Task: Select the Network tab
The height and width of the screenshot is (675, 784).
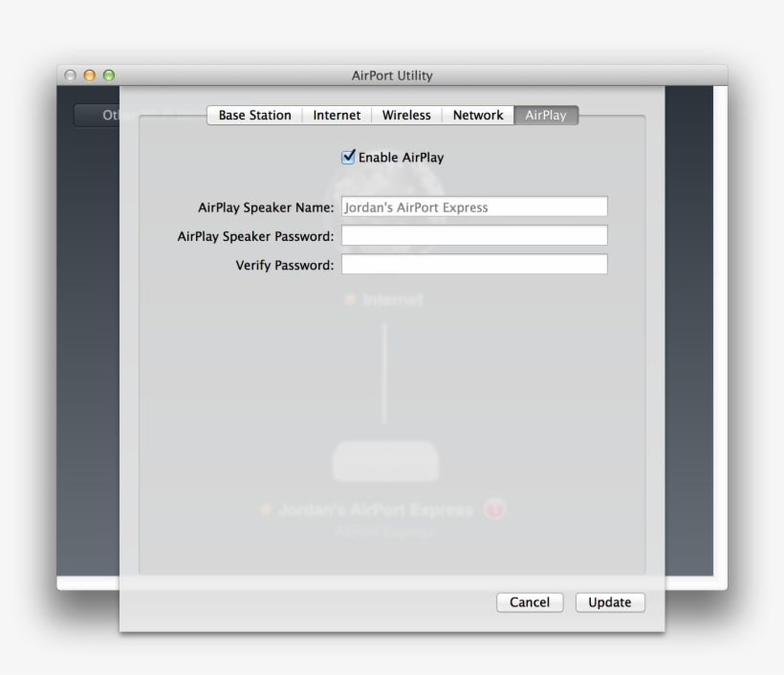Action: tap(477, 115)
